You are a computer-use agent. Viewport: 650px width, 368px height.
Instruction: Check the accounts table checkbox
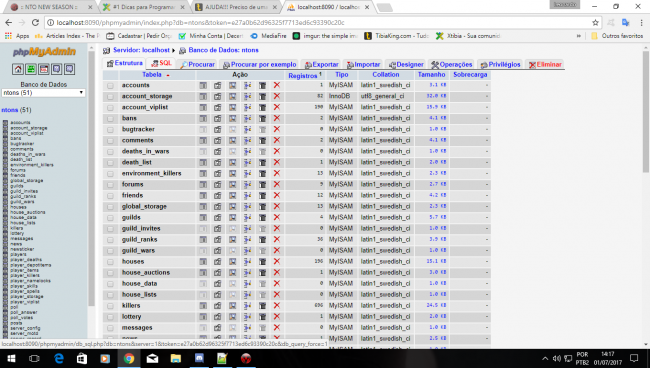110,86
